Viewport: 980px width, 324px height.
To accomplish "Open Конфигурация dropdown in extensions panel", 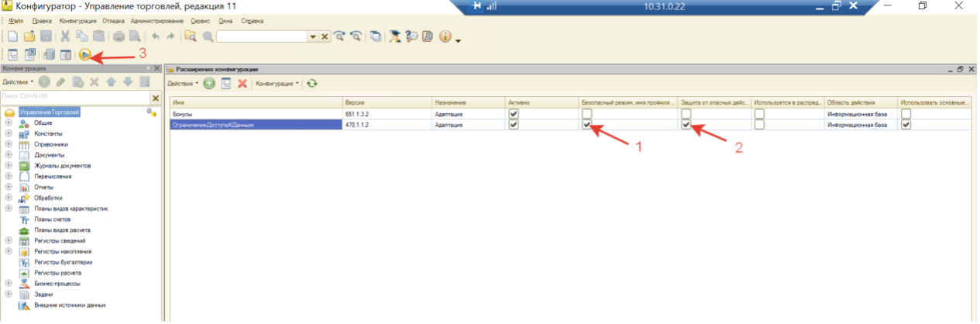I will (x=277, y=83).
